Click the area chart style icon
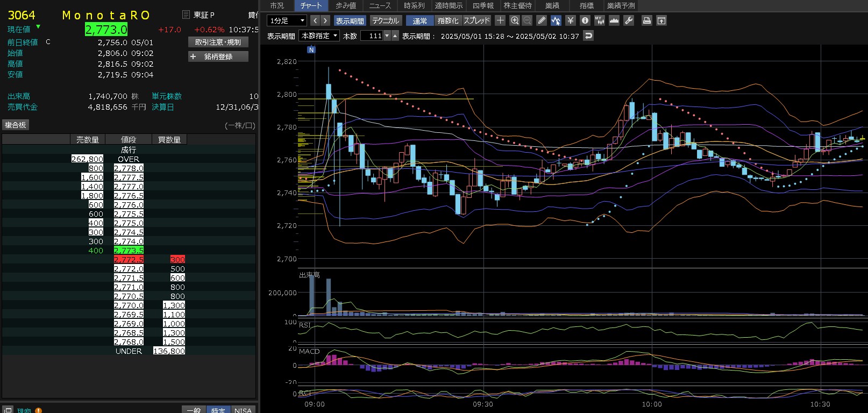The height and width of the screenshot is (413, 868). (614, 20)
